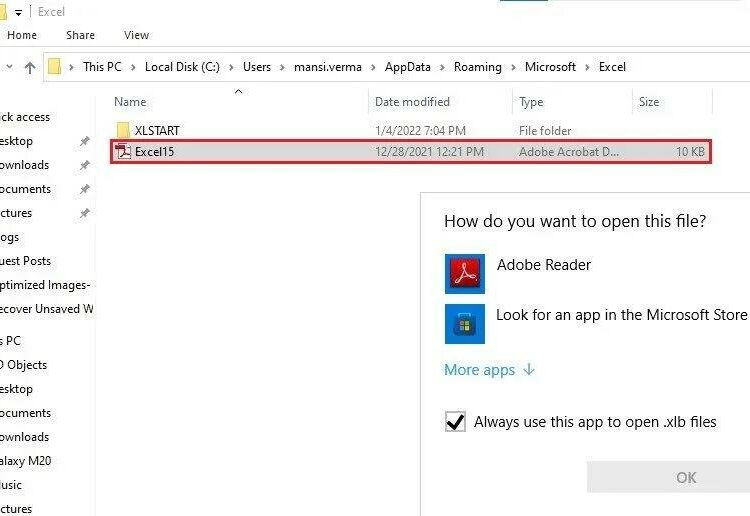Select the XLSTART folder name
Image resolution: width=750 pixels, height=516 pixels.
click(x=157, y=131)
